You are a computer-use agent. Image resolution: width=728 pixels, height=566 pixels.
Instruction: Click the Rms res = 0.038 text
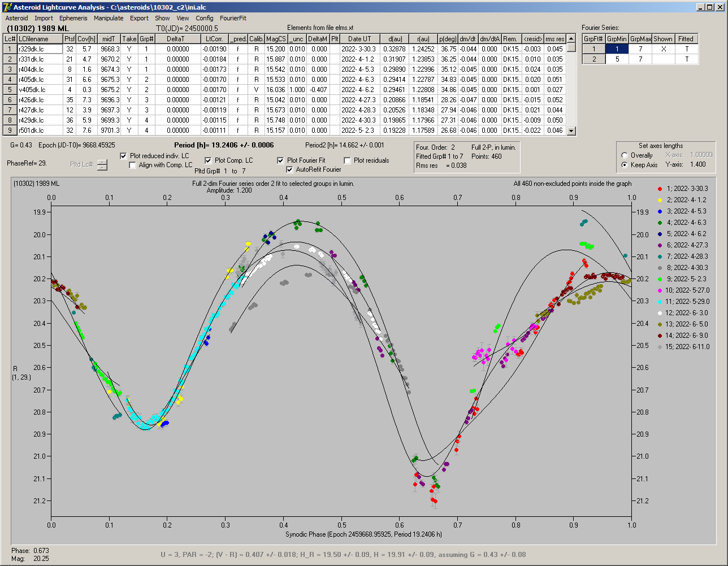(441, 166)
